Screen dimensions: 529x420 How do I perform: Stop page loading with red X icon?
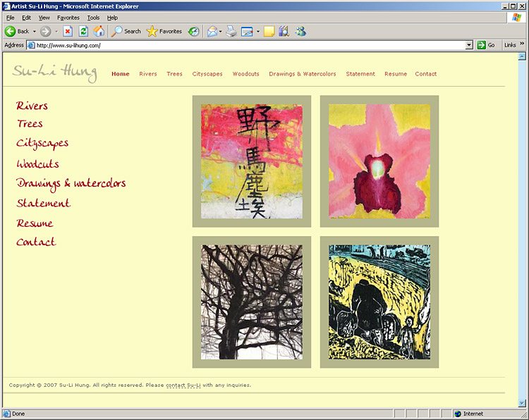[68, 31]
